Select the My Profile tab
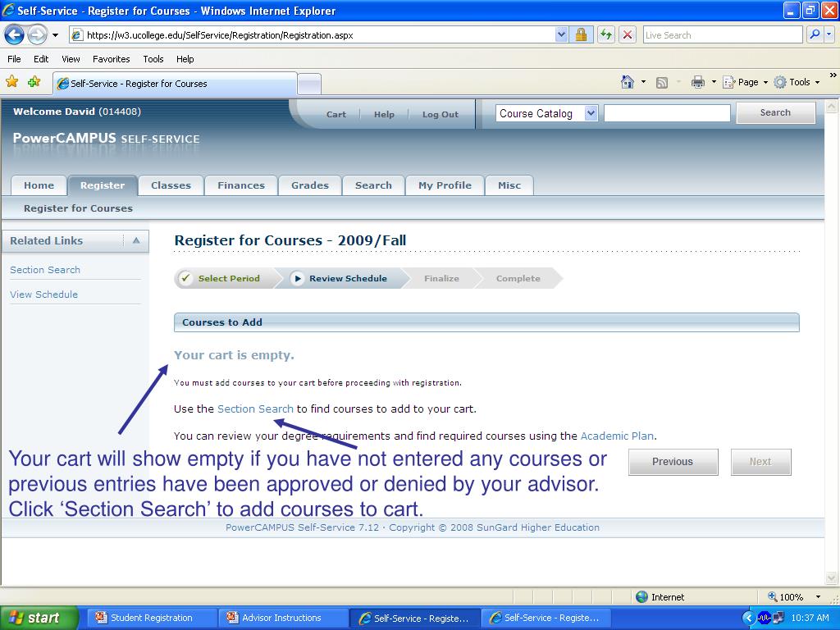This screenshot has height=630, width=840. 445,185
